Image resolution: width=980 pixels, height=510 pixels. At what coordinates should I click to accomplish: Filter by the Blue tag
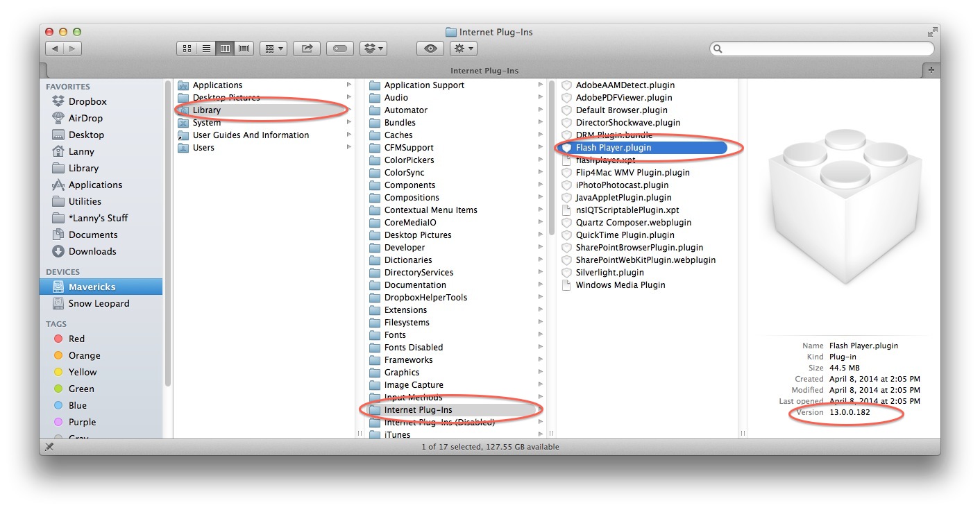pyautogui.click(x=78, y=405)
